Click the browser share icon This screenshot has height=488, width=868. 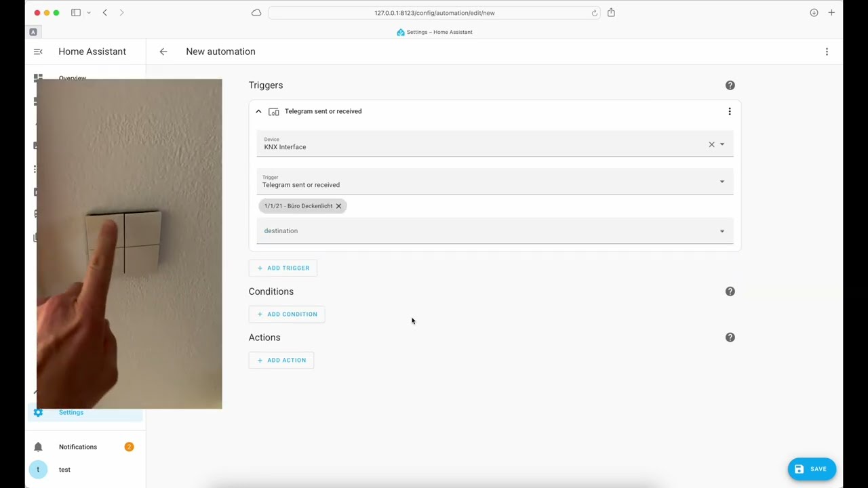611,12
